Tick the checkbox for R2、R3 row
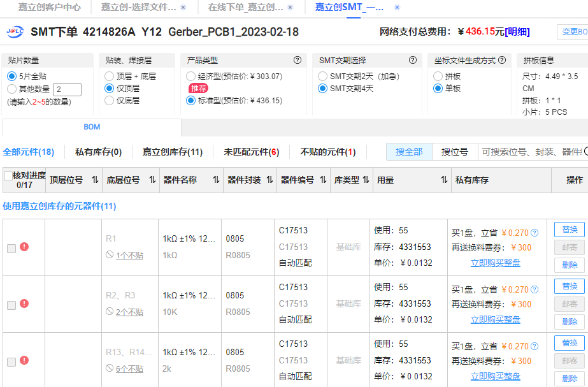This screenshot has height=387, width=588. (x=11, y=305)
